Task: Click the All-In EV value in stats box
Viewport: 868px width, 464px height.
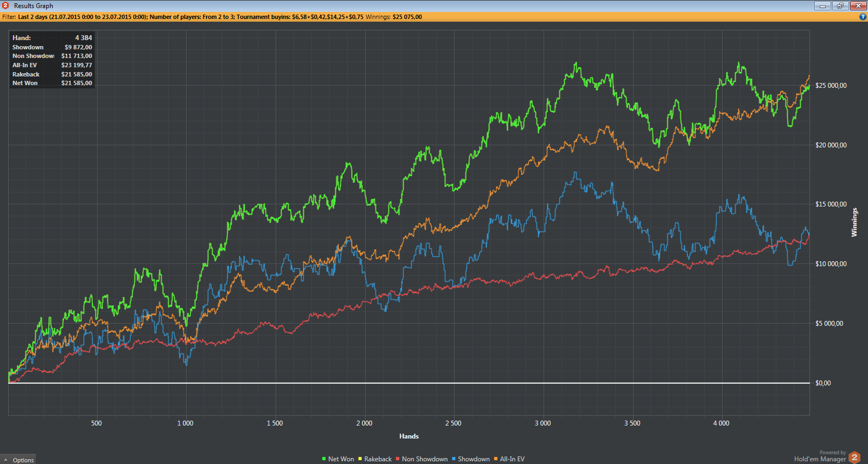Action: pos(76,65)
